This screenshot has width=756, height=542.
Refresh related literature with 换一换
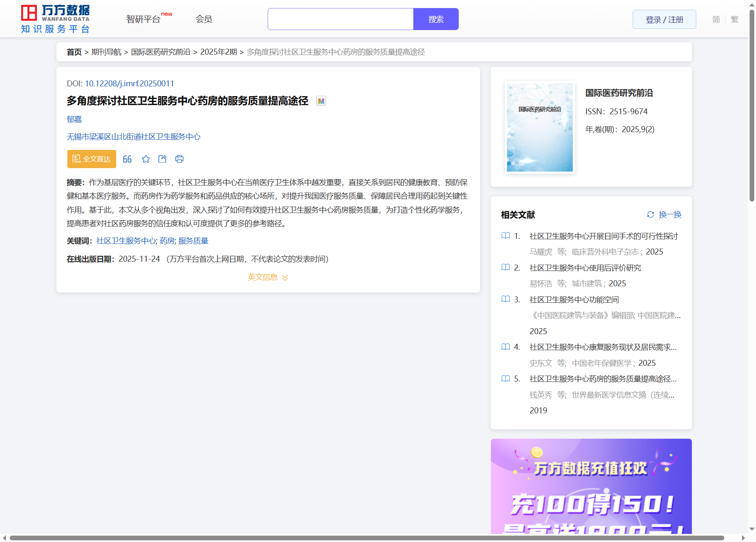coord(664,215)
